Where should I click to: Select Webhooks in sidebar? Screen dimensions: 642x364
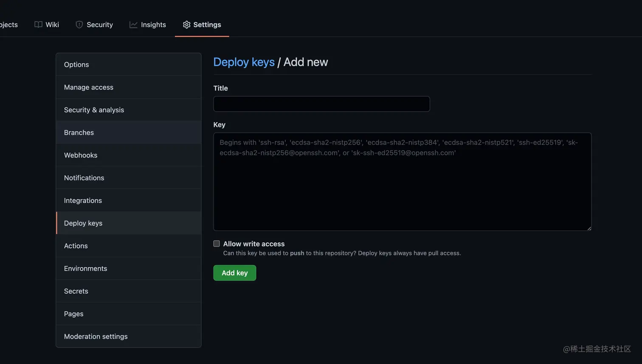click(x=129, y=155)
